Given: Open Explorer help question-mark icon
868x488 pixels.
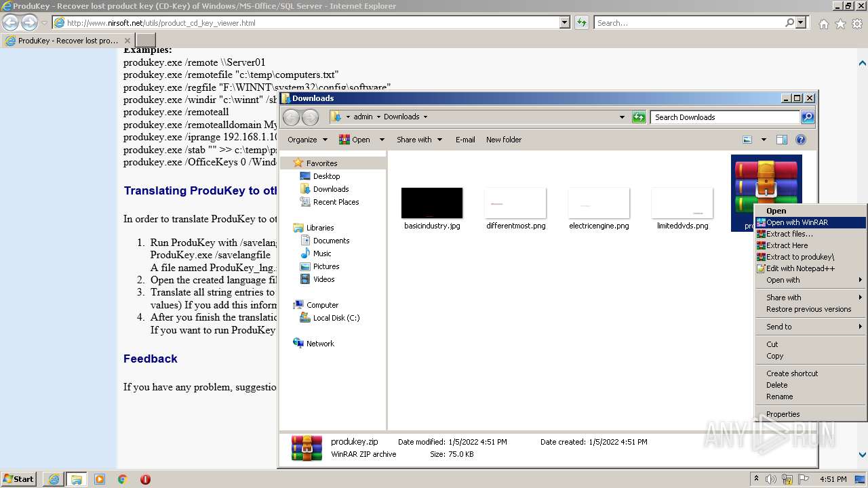Looking at the screenshot, I should pyautogui.click(x=801, y=140).
